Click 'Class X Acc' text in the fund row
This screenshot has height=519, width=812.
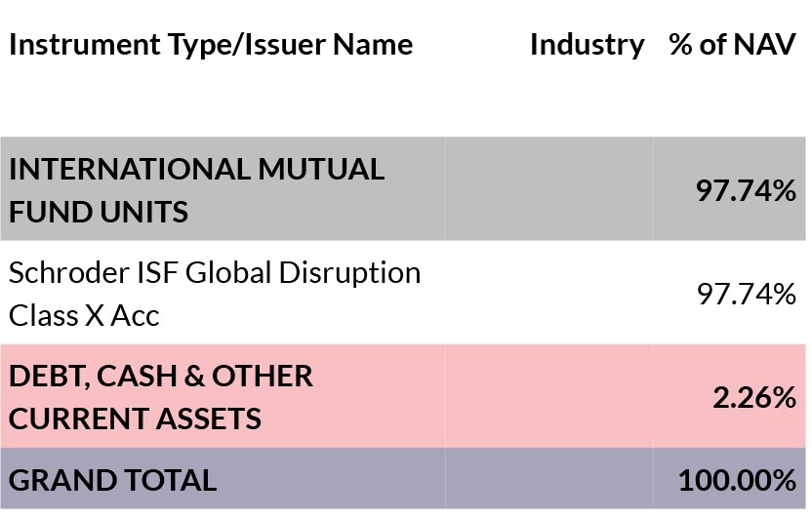[x=84, y=315]
